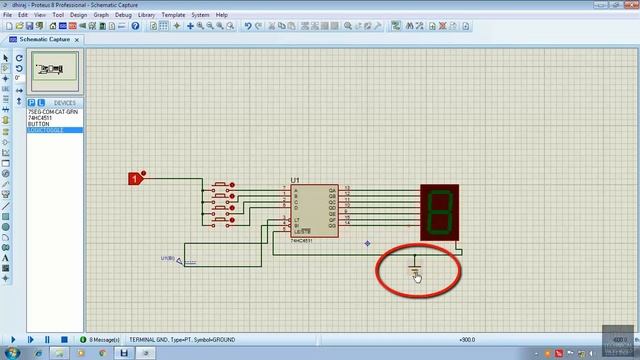Click the Pan/center blue cross icon

click(190, 26)
